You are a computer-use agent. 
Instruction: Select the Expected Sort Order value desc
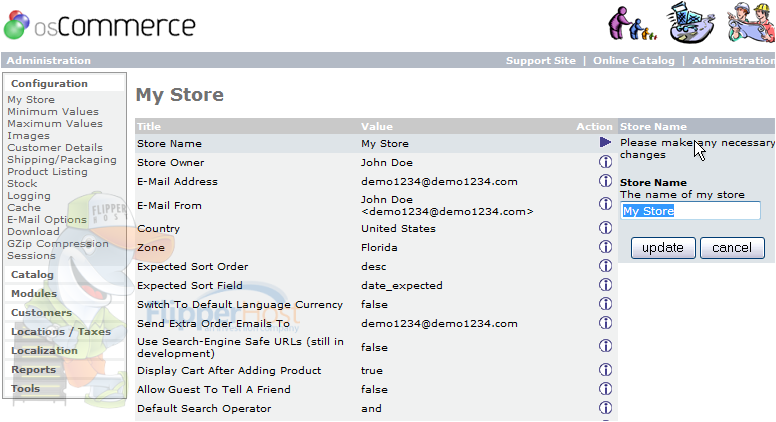(x=373, y=267)
